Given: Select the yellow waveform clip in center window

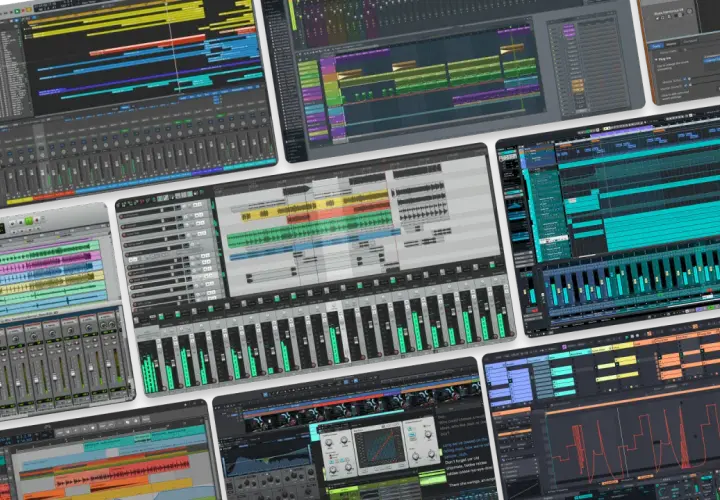Looking at the screenshot, I should [x=315, y=206].
